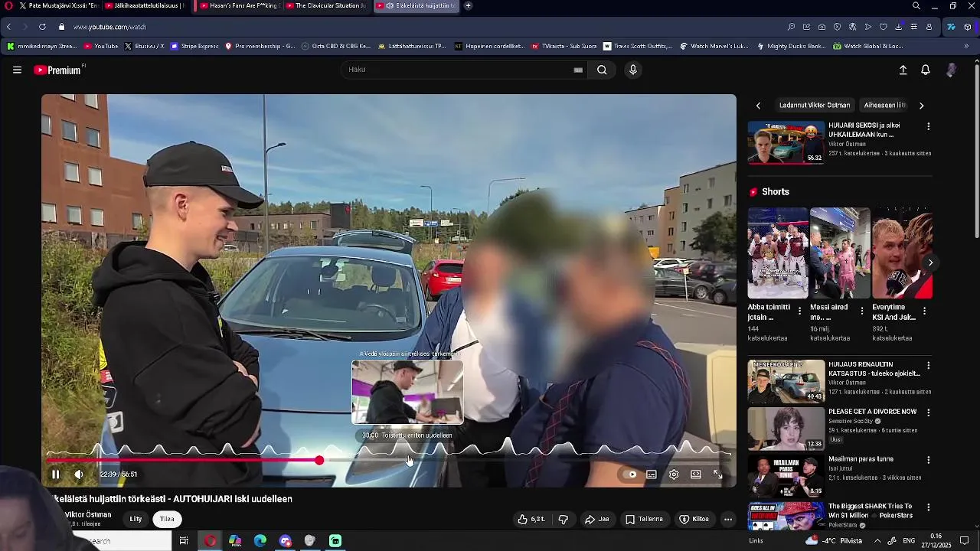Open the YouTube hamburger guide menu
The image size is (980, 551).
pos(17,70)
